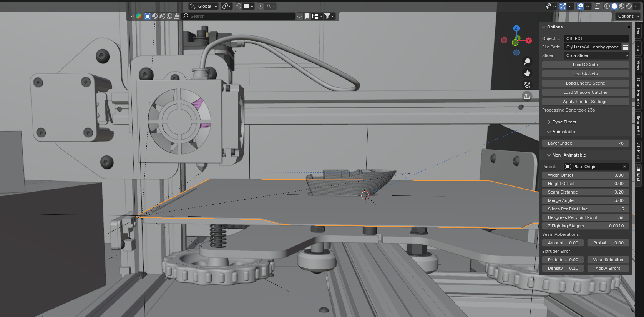Toggle the camera view icon
The image size is (644, 317).
point(527,85)
